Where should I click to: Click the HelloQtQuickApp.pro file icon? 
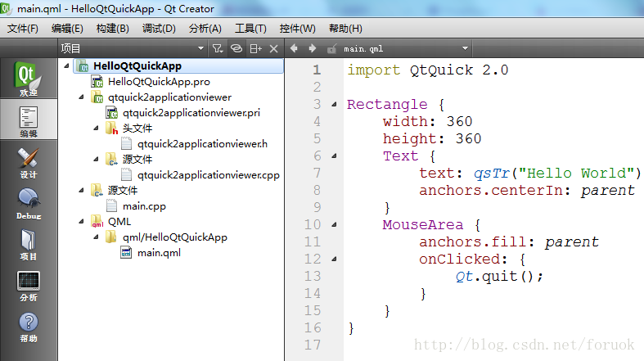pos(97,82)
